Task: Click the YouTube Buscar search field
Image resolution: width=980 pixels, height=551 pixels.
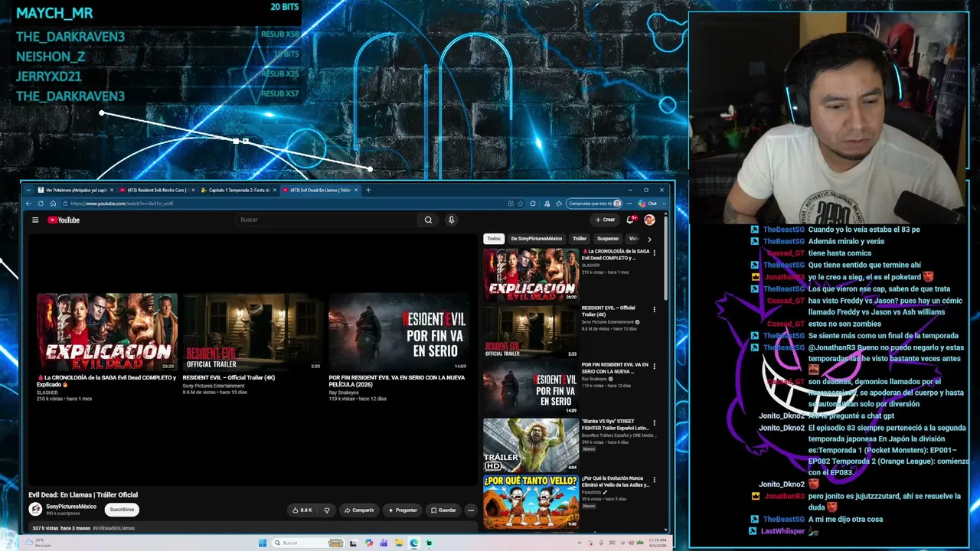Action: [328, 220]
